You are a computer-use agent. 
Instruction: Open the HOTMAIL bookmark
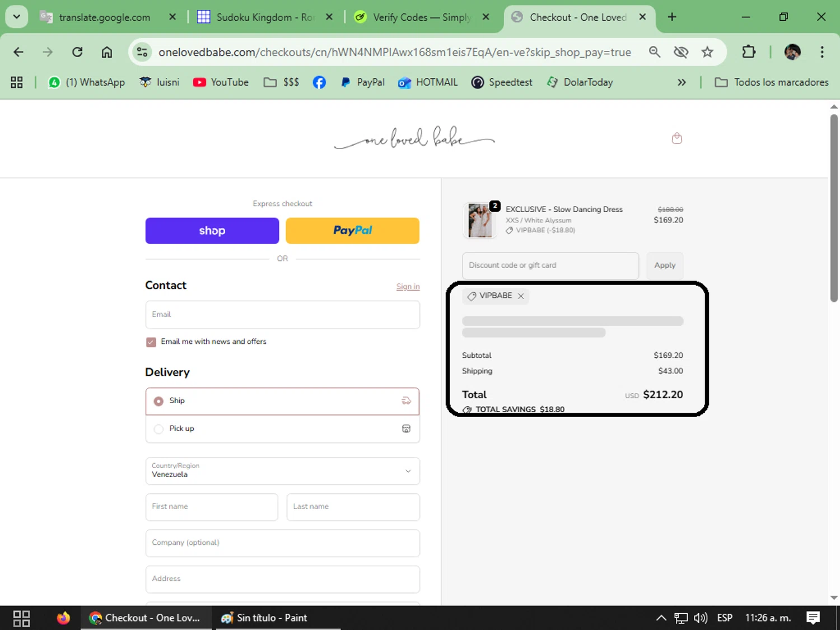[x=428, y=82]
